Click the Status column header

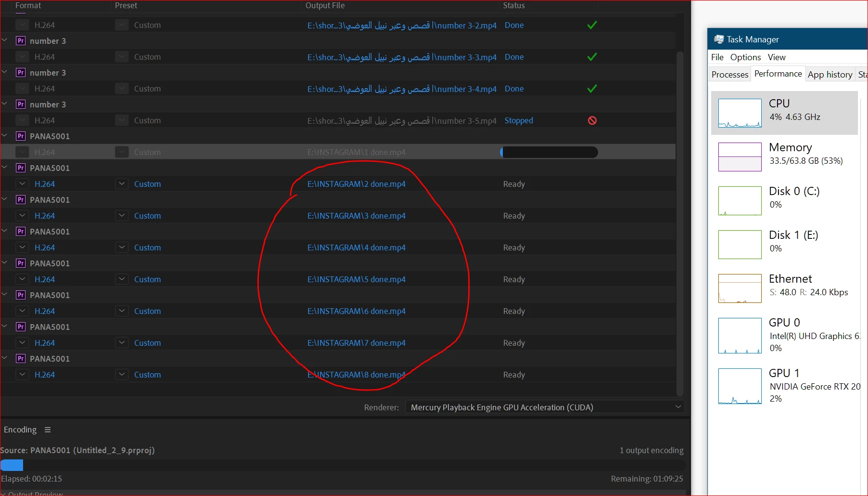[514, 6]
